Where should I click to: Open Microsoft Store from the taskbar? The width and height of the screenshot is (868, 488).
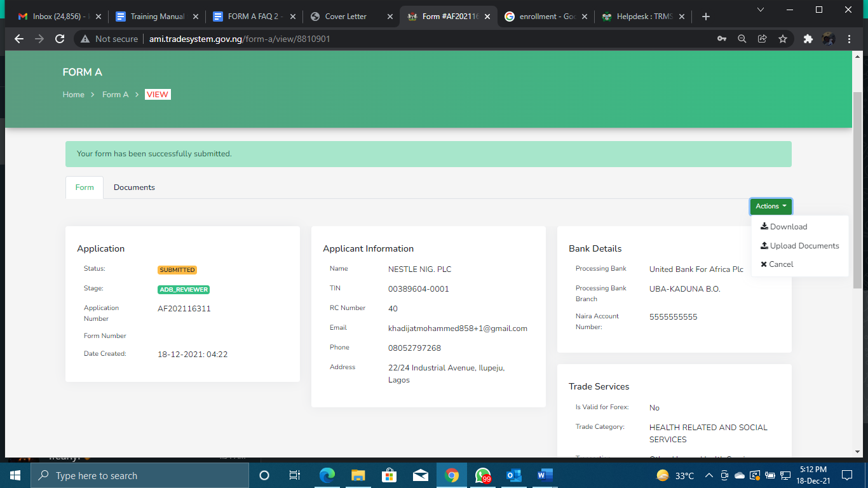pos(389,475)
